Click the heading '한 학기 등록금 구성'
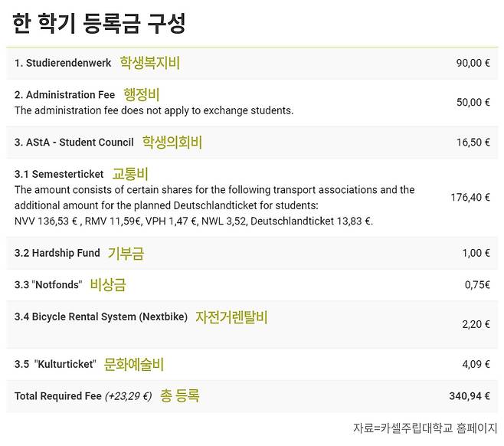 click(x=99, y=24)
